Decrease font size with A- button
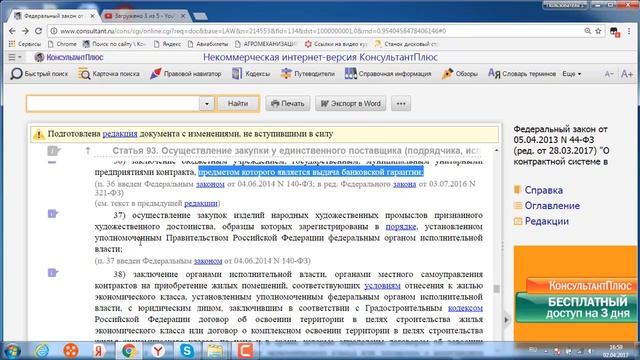 pos(609,74)
